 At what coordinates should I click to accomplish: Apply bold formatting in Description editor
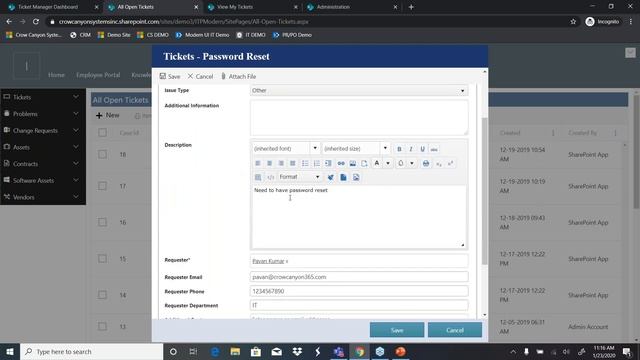[399, 149]
